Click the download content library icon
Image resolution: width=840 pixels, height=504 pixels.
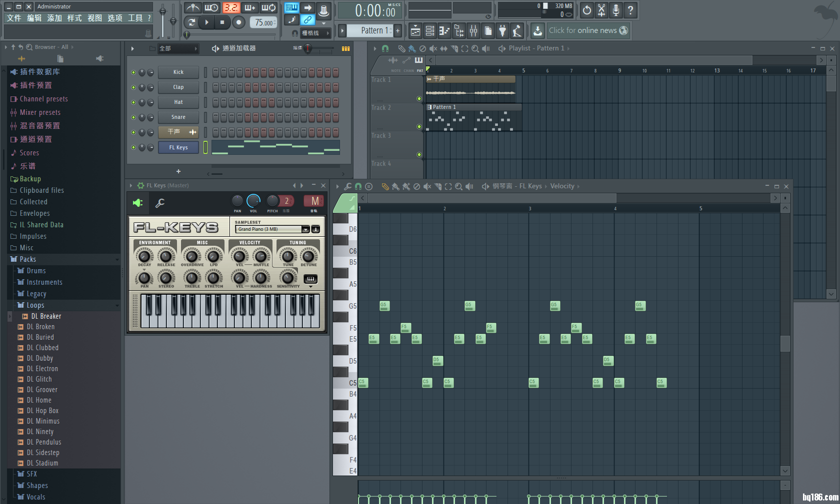coord(537,31)
